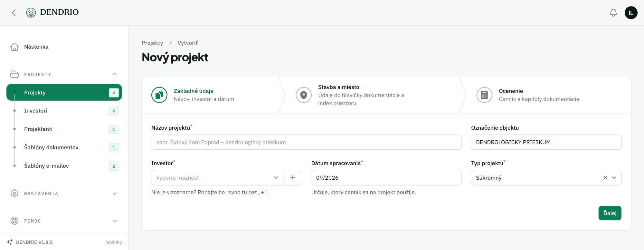Click the Vytvoriť breadcrumb
The image size is (644, 250).
[x=188, y=43]
